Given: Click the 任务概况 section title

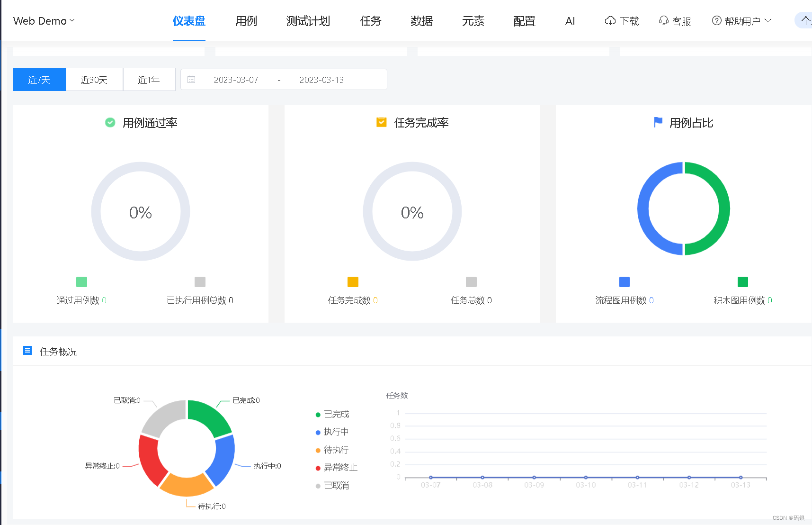Looking at the screenshot, I should click(58, 352).
